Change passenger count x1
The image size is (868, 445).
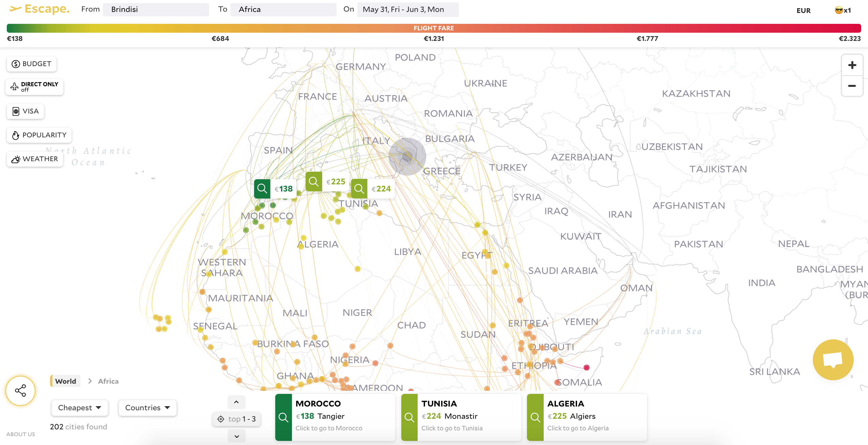(x=843, y=11)
